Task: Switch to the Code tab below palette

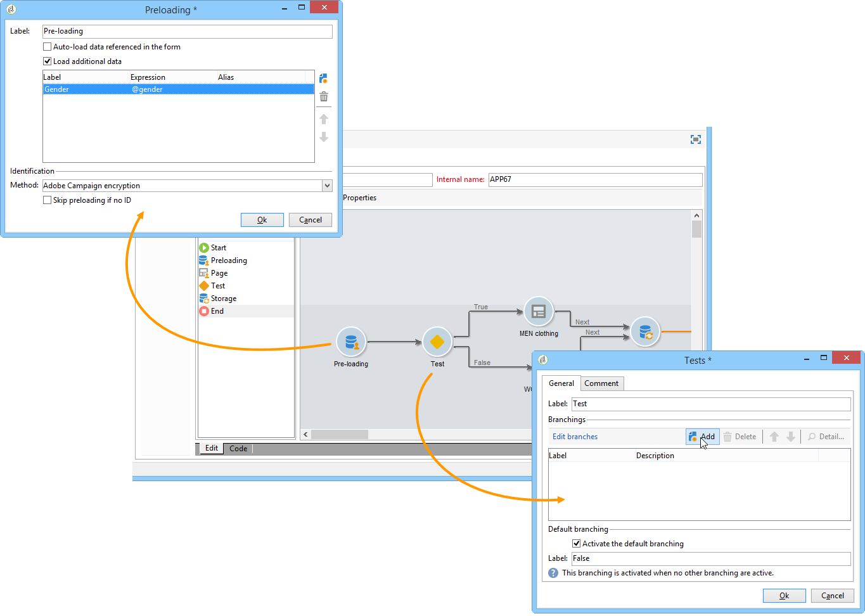Action: (x=238, y=449)
